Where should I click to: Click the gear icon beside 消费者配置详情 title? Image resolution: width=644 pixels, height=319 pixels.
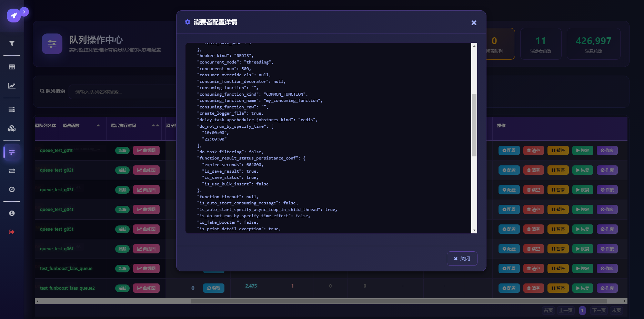pos(188,22)
